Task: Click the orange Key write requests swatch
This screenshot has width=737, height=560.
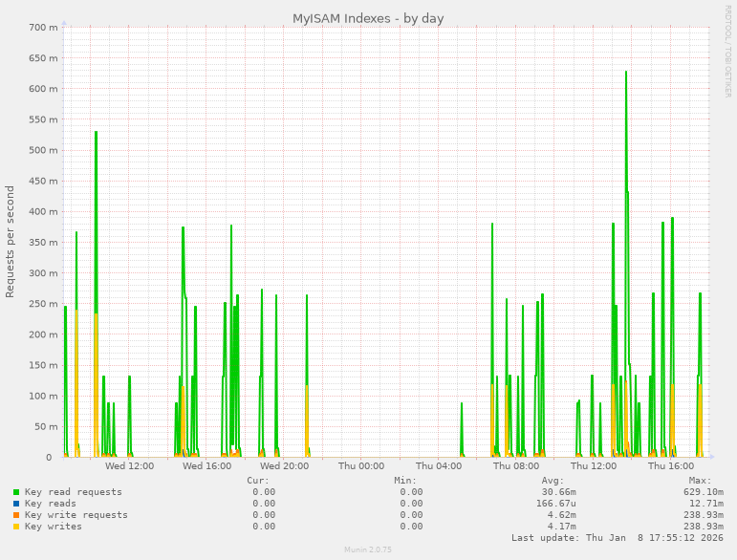Action: (16, 515)
